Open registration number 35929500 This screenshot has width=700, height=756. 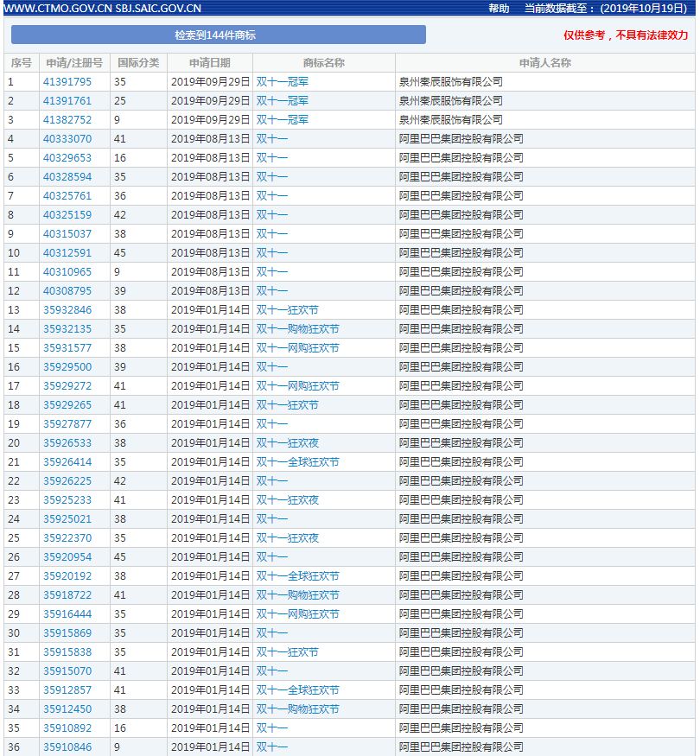tap(67, 367)
